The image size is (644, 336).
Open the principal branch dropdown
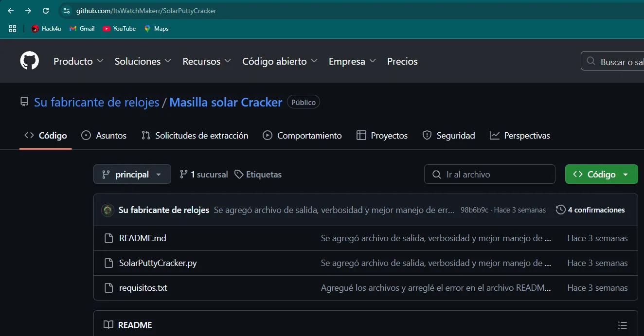click(x=132, y=174)
